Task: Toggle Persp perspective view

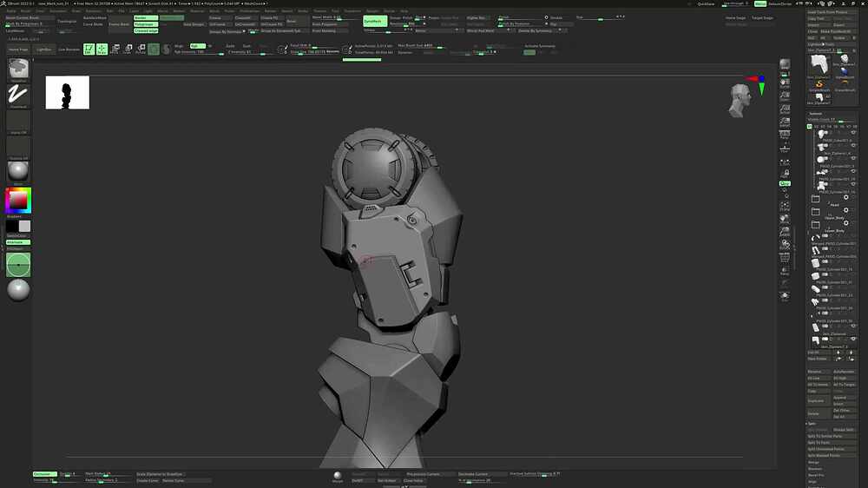Action: (x=785, y=135)
